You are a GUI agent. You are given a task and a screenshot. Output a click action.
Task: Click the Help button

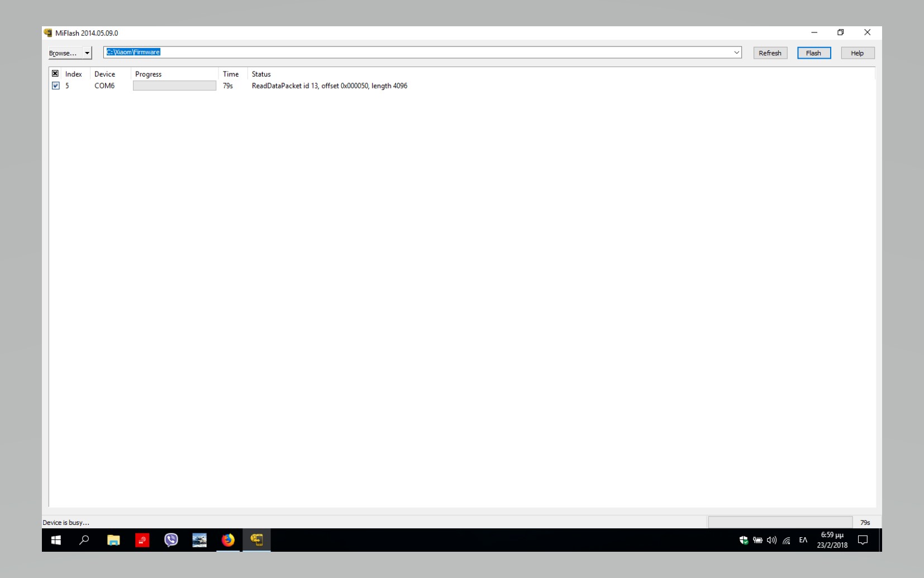858,53
